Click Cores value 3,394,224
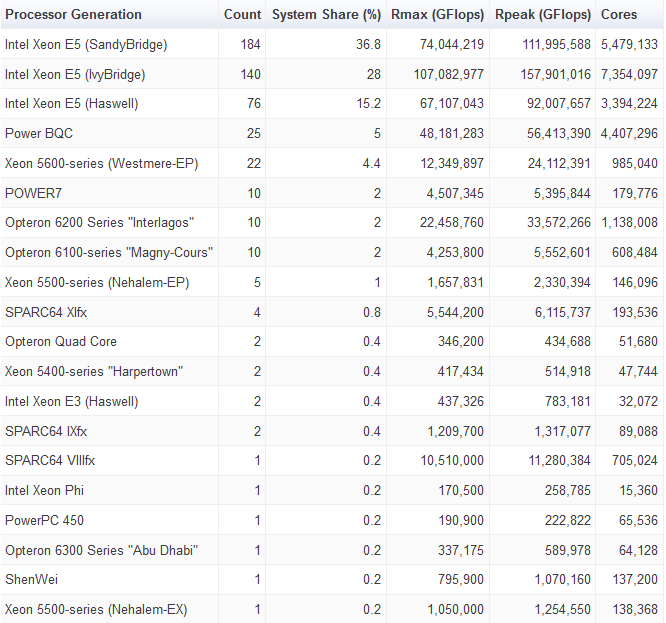The width and height of the screenshot is (666, 623). click(629, 104)
